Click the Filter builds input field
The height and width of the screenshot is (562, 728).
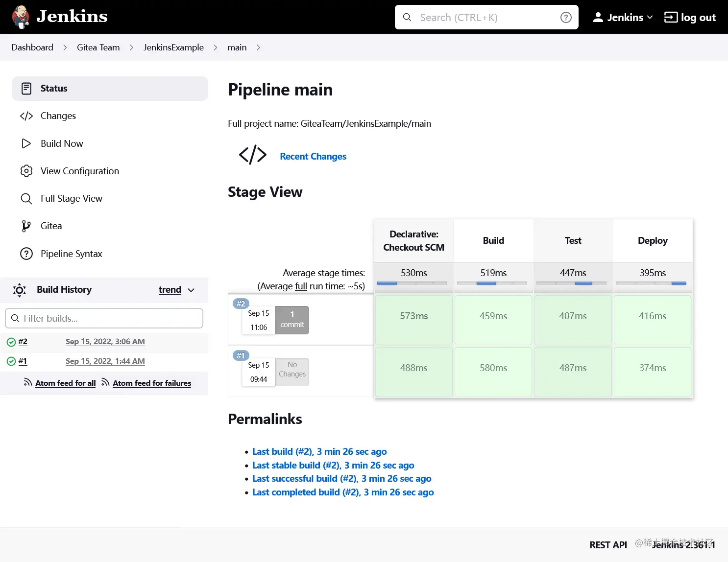click(x=104, y=318)
